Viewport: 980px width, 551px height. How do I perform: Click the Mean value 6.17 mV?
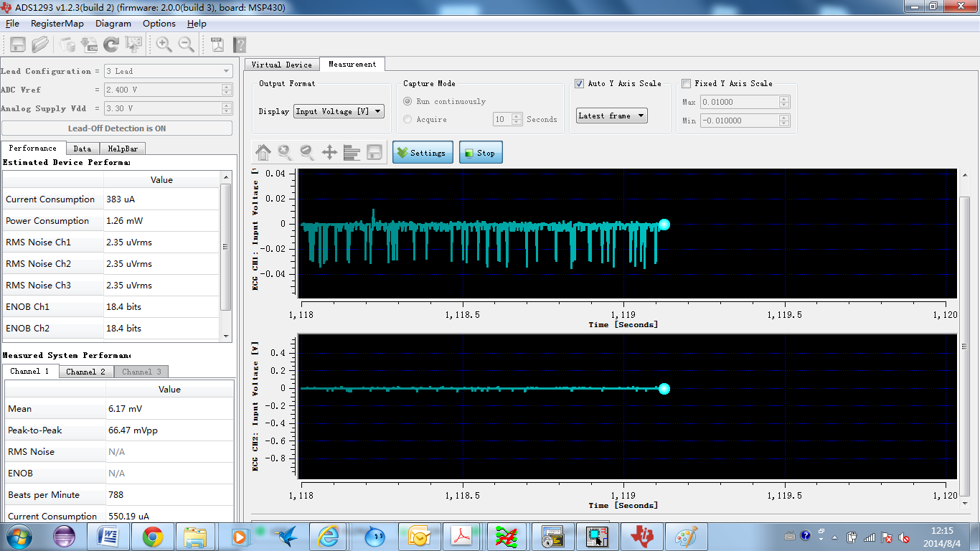126,409
